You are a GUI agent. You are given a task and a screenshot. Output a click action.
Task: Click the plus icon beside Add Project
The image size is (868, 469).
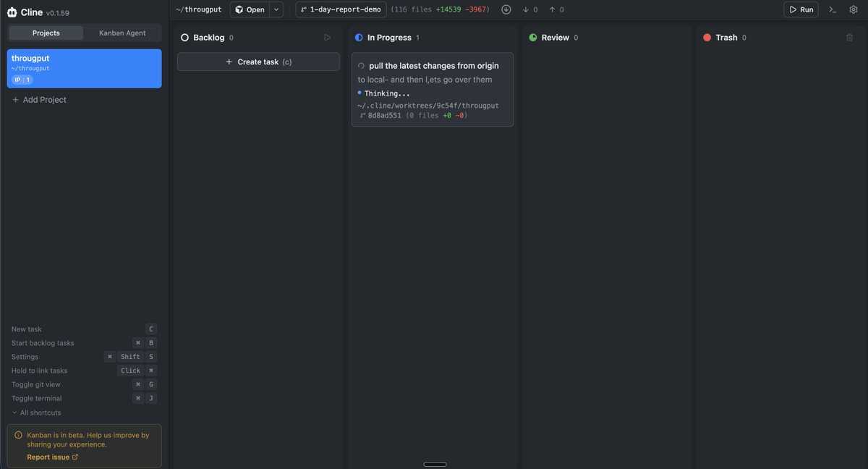tap(16, 100)
